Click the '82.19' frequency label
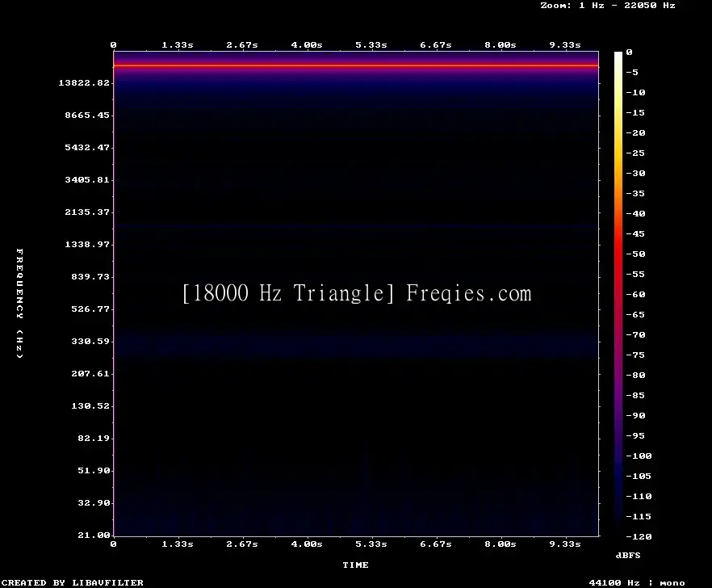This screenshot has height=588, width=712. (94, 438)
